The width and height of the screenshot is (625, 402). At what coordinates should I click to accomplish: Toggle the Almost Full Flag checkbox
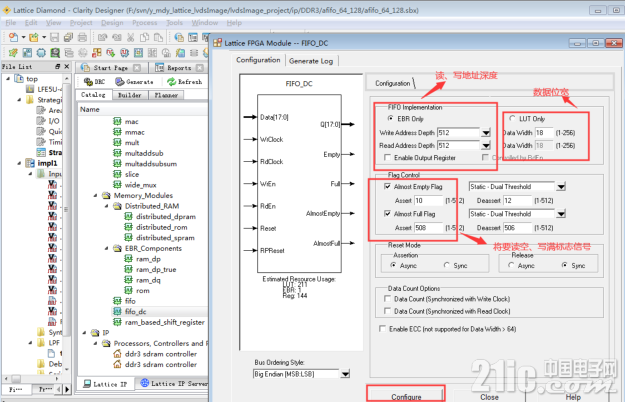[x=387, y=214]
